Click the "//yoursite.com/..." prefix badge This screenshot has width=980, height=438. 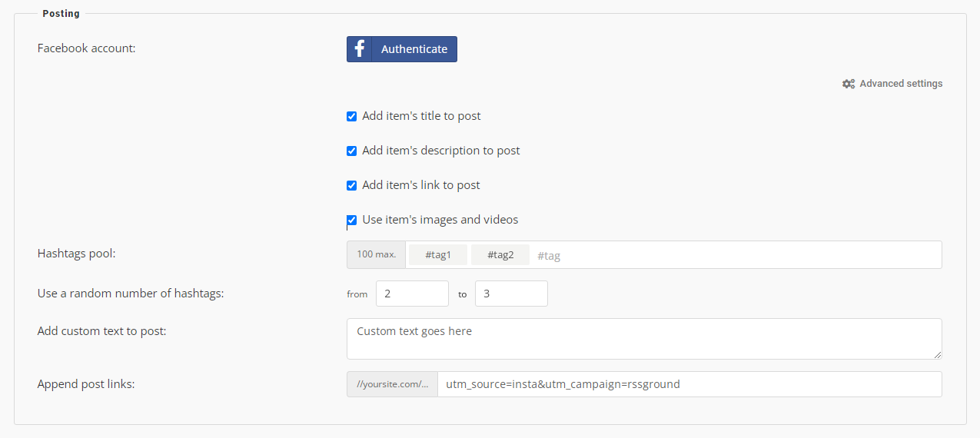coord(392,384)
